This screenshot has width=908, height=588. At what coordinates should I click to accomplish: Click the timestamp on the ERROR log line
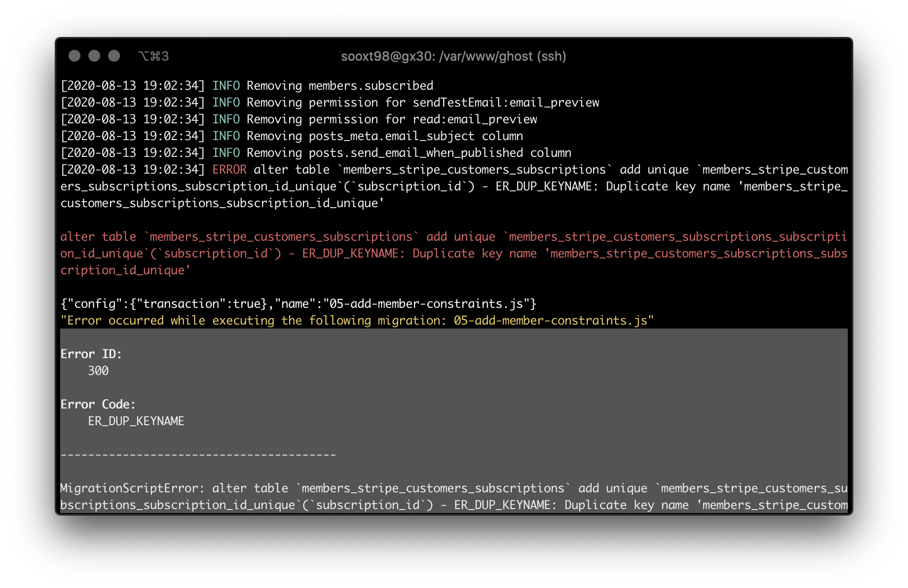(132, 170)
